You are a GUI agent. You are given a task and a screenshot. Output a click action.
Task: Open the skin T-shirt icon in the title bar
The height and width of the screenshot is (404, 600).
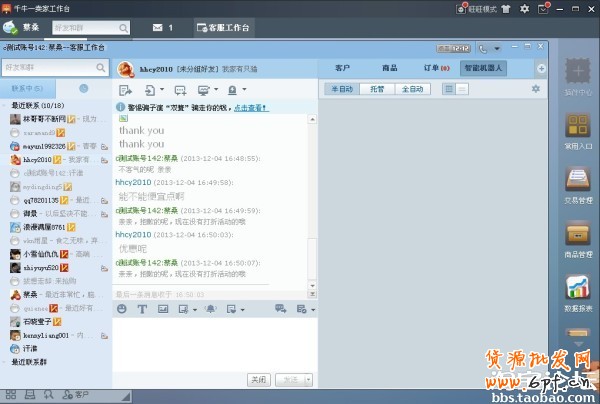click(508, 9)
